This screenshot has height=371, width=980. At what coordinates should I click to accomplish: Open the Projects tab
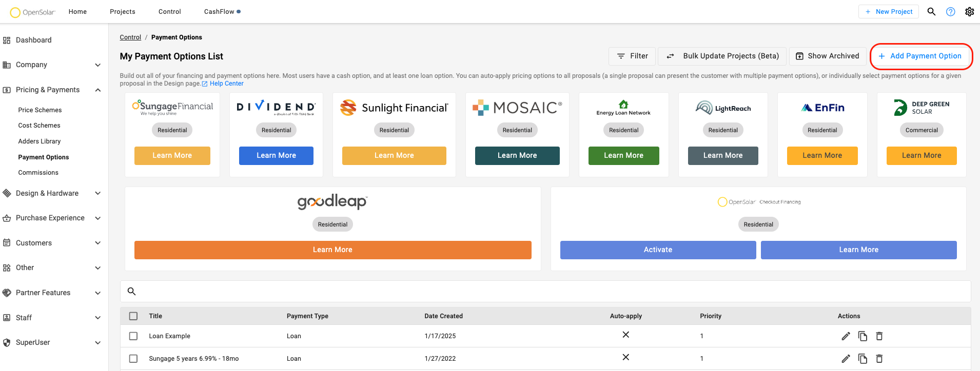point(123,12)
